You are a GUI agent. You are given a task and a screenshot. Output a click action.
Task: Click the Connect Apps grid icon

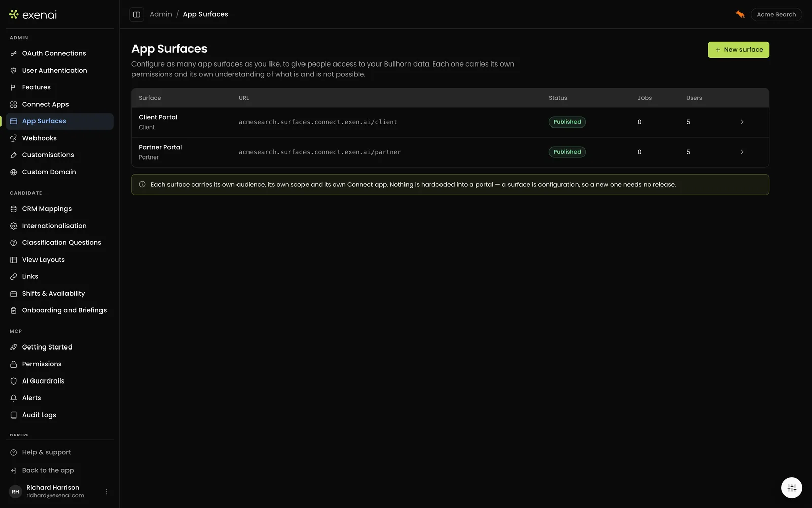click(x=14, y=104)
